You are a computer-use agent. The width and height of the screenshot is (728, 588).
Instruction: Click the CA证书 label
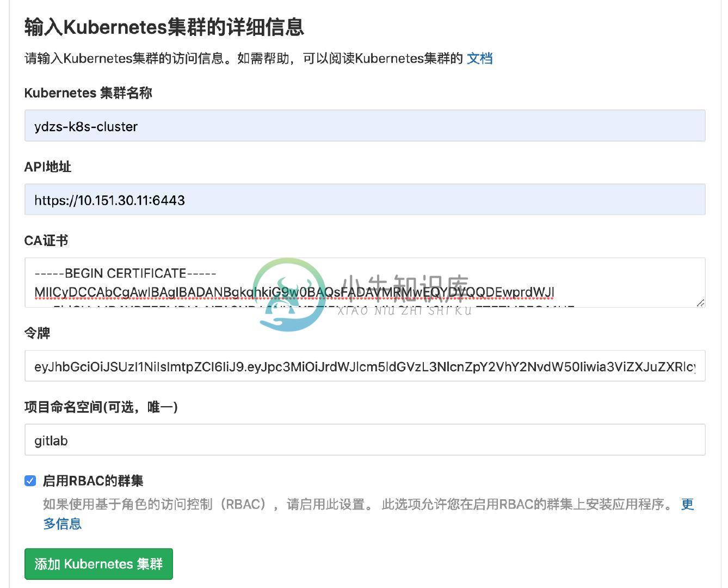[46, 241]
